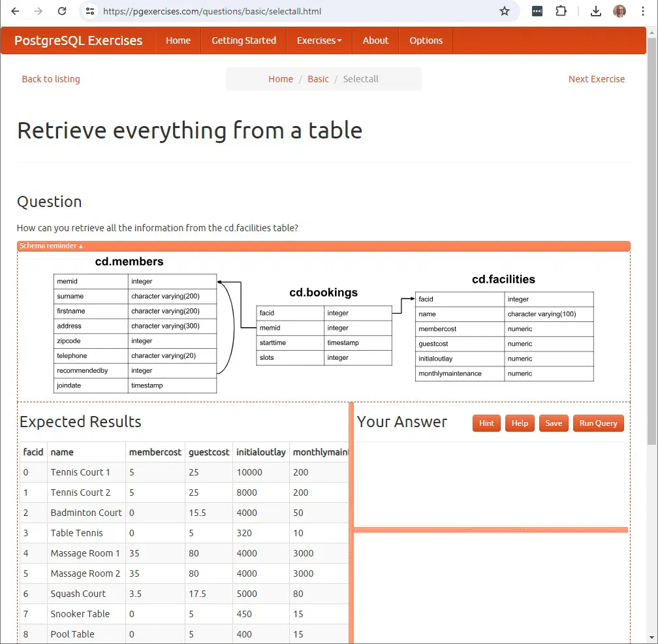Click the Hint button
Screen dimensions: 658x644
[486, 423]
